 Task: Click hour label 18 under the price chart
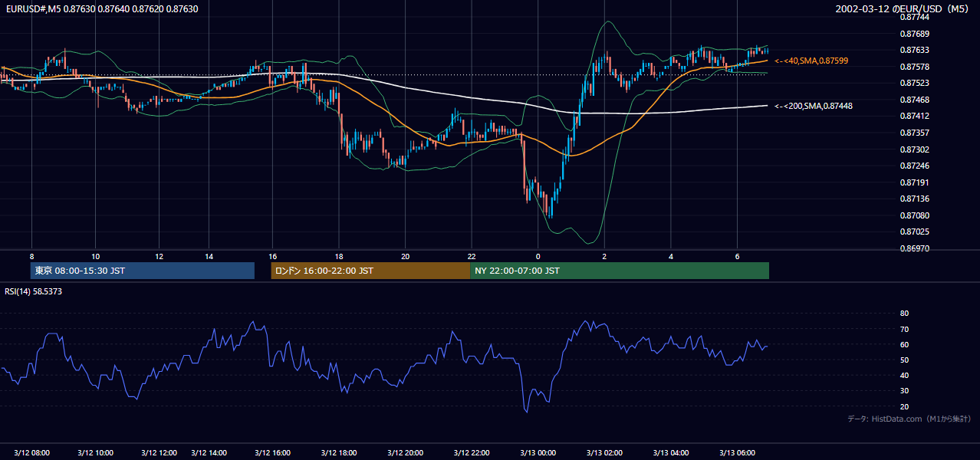click(338, 256)
